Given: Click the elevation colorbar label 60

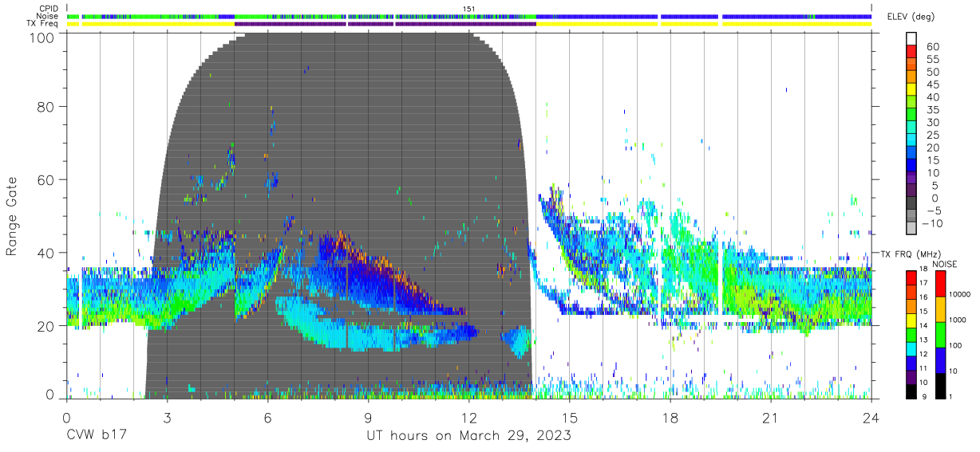Looking at the screenshot, I should pos(932,46).
